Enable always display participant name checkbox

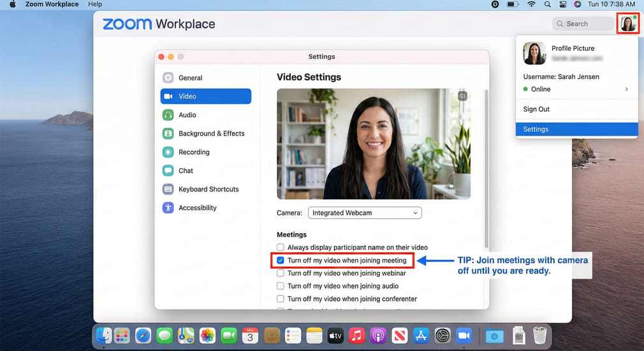281,247
